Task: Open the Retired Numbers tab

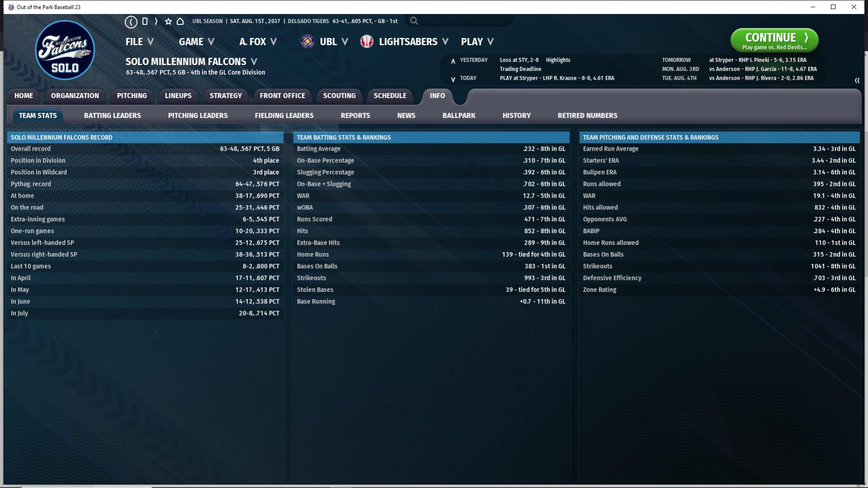Action: pos(587,115)
